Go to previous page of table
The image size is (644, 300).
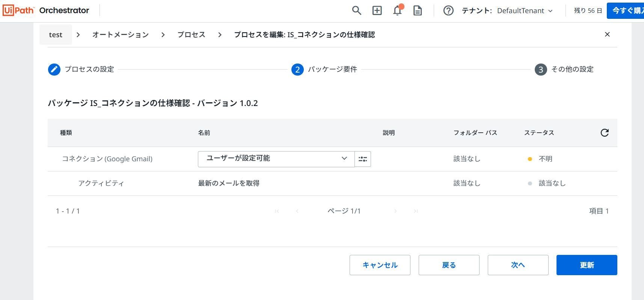pyautogui.click(x=297, y=211)
